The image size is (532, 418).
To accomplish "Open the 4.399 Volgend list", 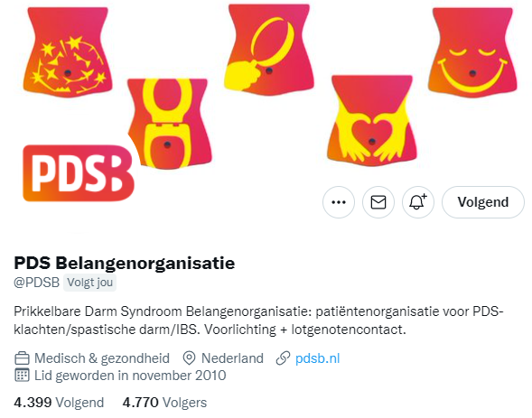I will (59, 403).
